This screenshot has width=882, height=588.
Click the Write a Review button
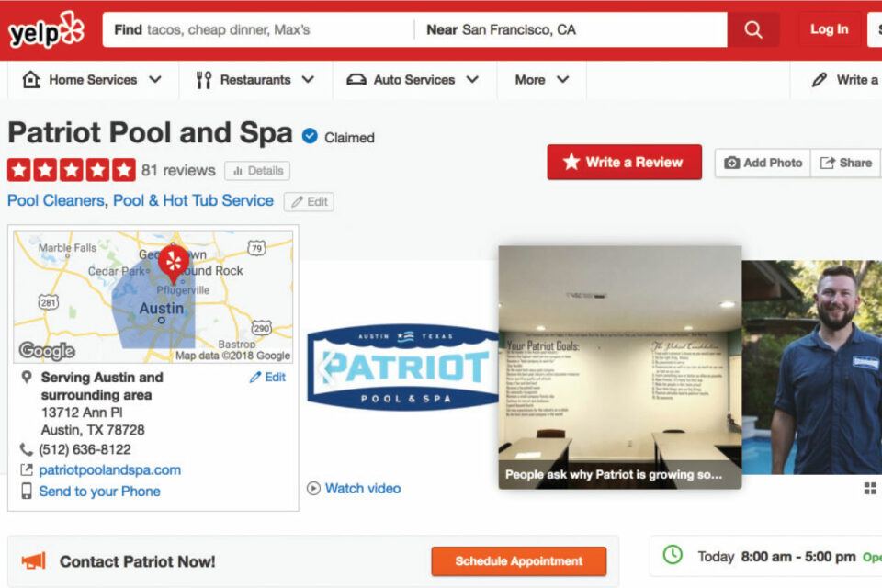click(625, 162)
